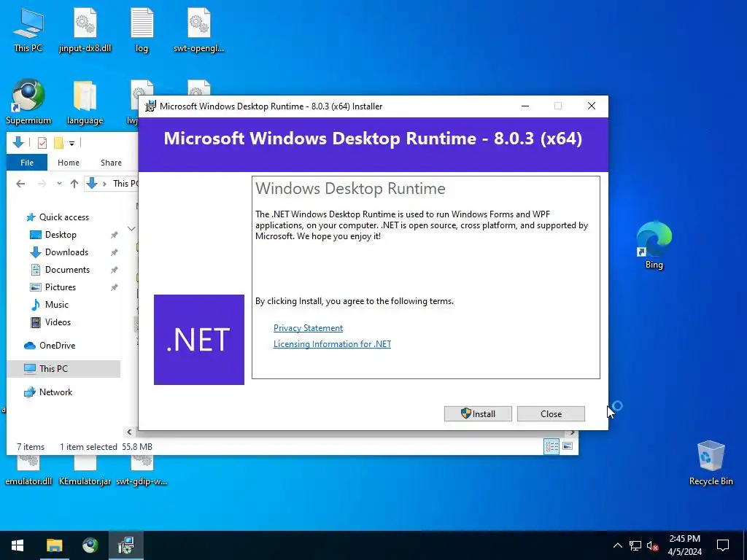This screenshot has height=560, width=747.
Task: Select KEmulator.jar desktop file
Action: [x=85, y=472]
